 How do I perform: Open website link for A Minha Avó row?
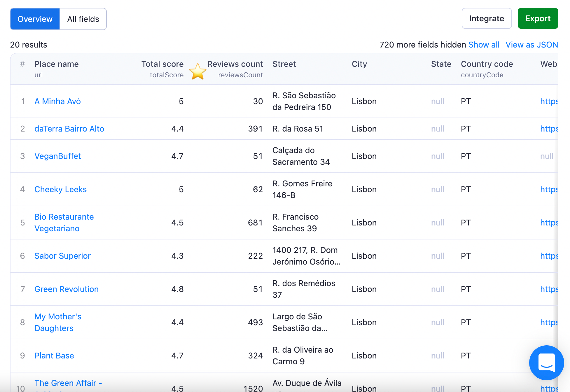click(x=549, y=101)
